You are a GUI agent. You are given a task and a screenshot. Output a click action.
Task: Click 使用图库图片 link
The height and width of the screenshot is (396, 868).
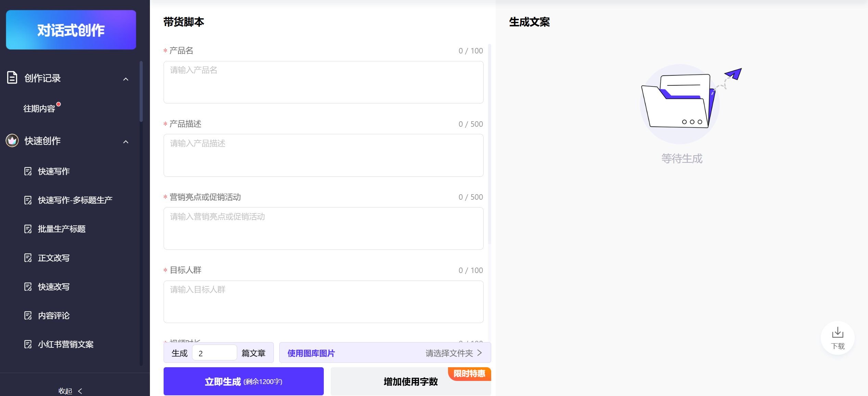click(x=311, y=353)
